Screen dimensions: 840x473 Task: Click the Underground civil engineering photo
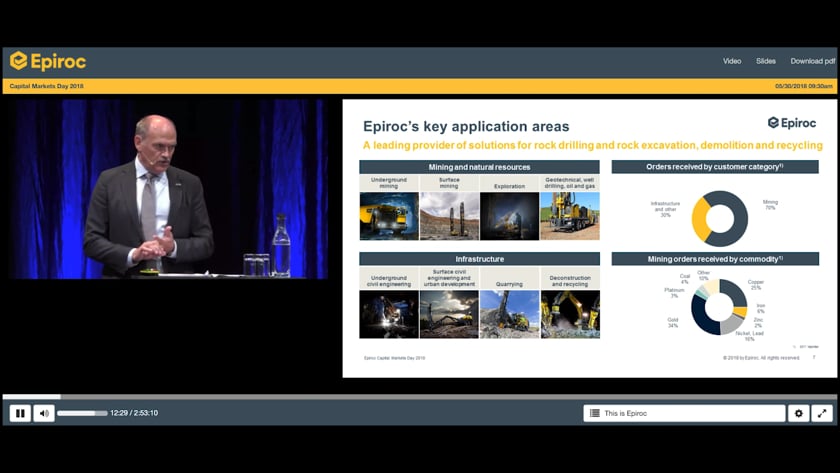pos(389,314)
